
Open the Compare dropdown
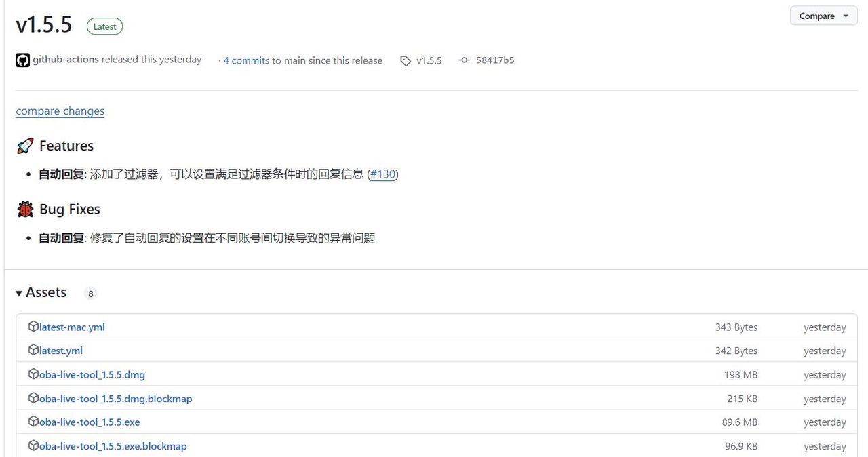823,16
